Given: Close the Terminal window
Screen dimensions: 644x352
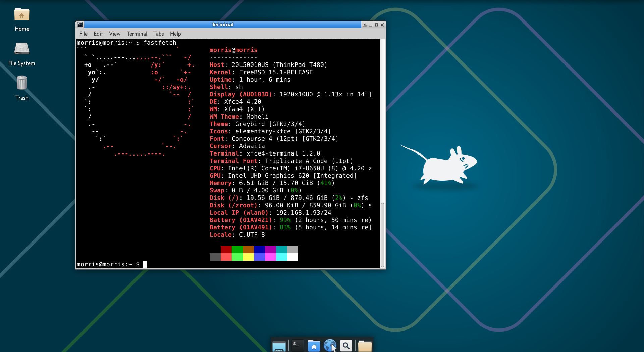Looking at the screenshot, I should tap(382, 25).
